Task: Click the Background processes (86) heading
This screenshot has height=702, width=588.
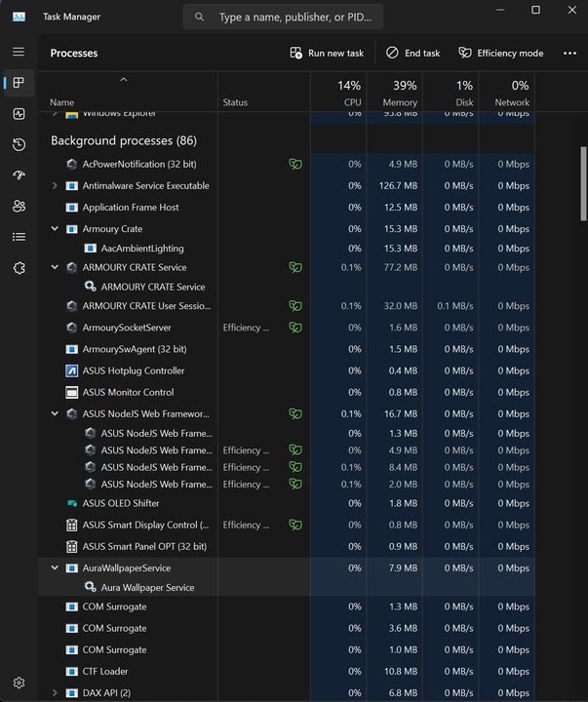Action: point(124,140)
